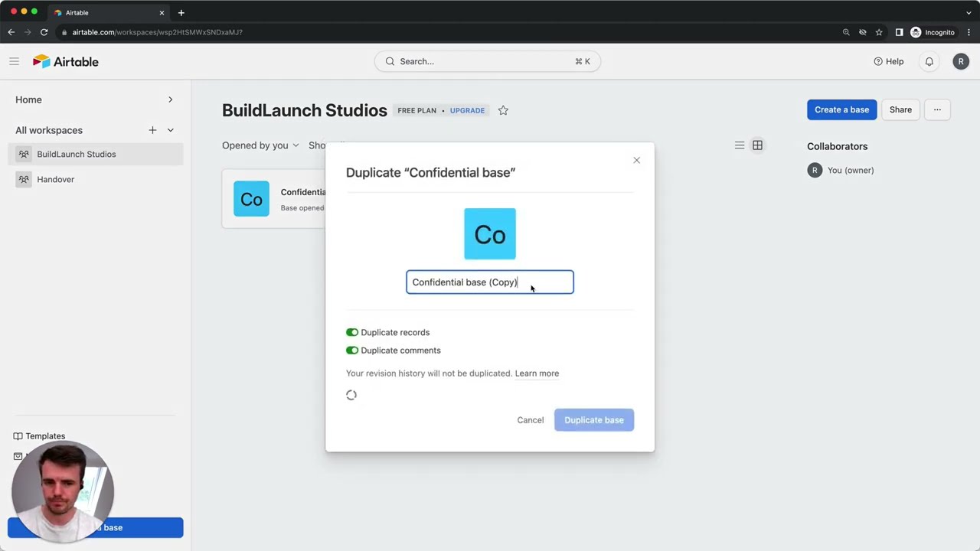Focus the Airtable search box
This screenshot has width=980, height=551.
(x=487, y=61)
